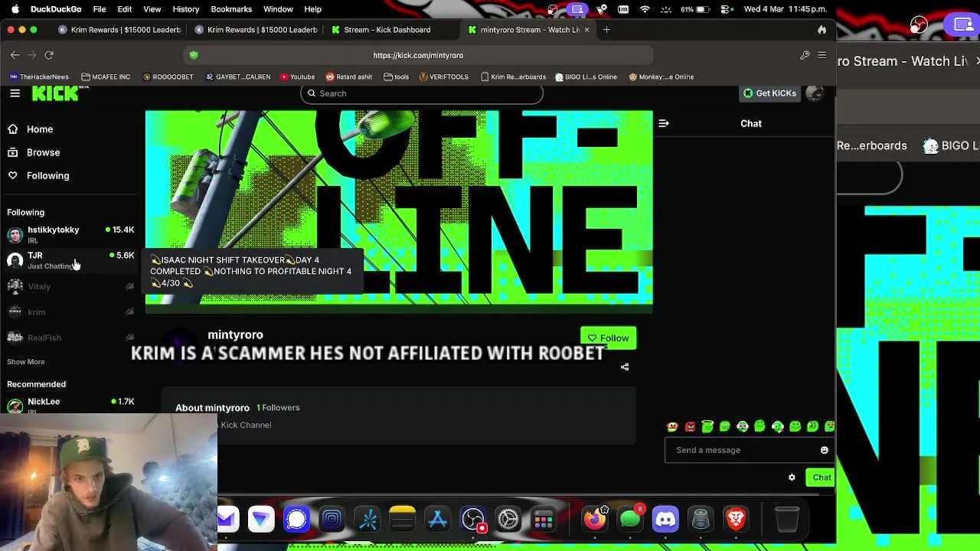Screen dimensions: 980x551
Task: Open the tools bookmarks folder
Action: (396, 77)
